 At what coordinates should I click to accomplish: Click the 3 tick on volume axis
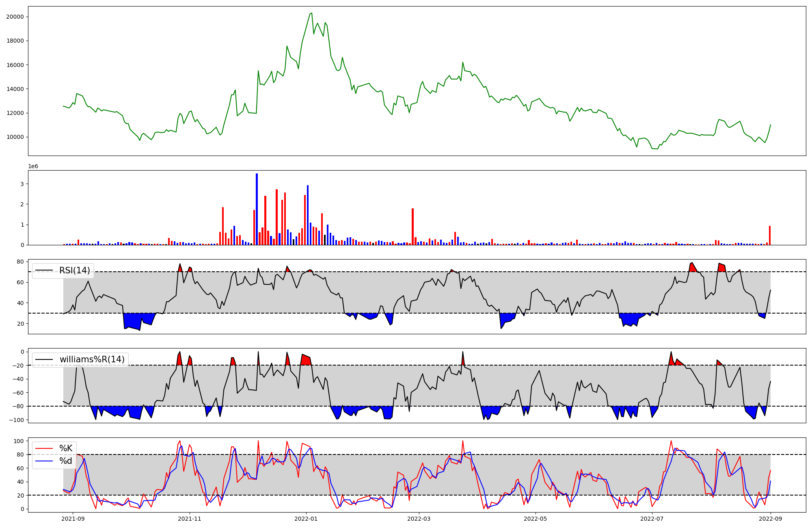coord(23,184)
